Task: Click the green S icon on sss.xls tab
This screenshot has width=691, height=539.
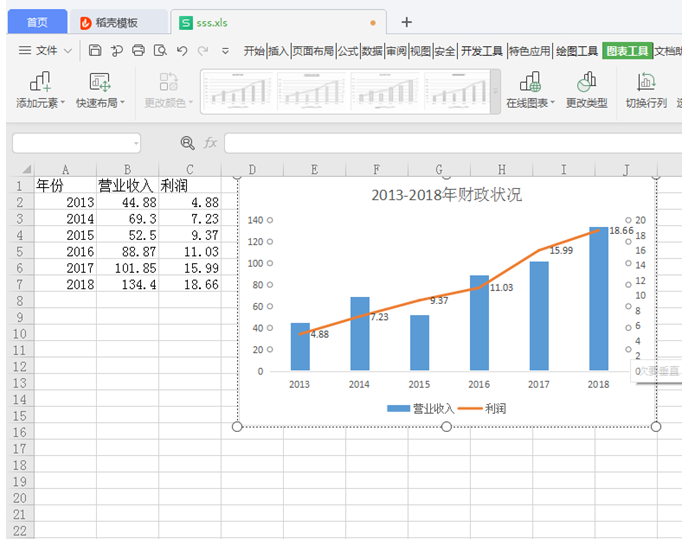Action: [186, 23]
